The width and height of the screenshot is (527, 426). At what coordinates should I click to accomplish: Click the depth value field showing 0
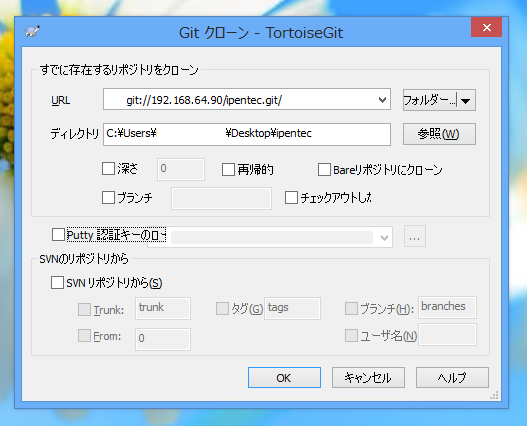click(x=181, y=169)
